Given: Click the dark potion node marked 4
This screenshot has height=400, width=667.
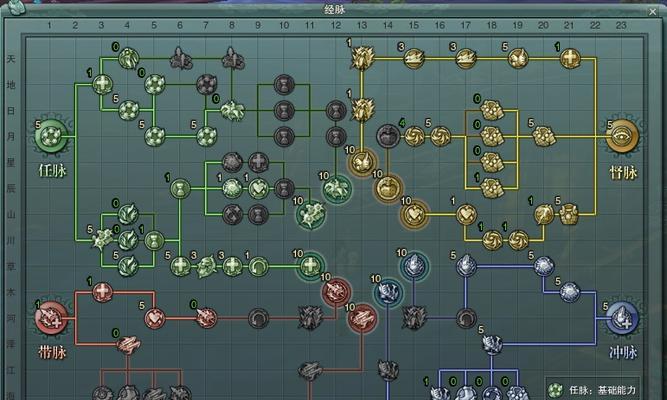Looking at the screenshot, I should tap(388, 136).
